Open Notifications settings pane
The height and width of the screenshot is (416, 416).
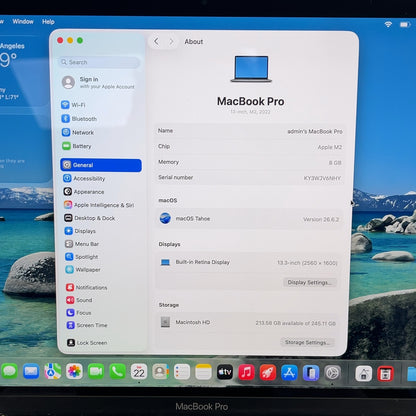87,287
